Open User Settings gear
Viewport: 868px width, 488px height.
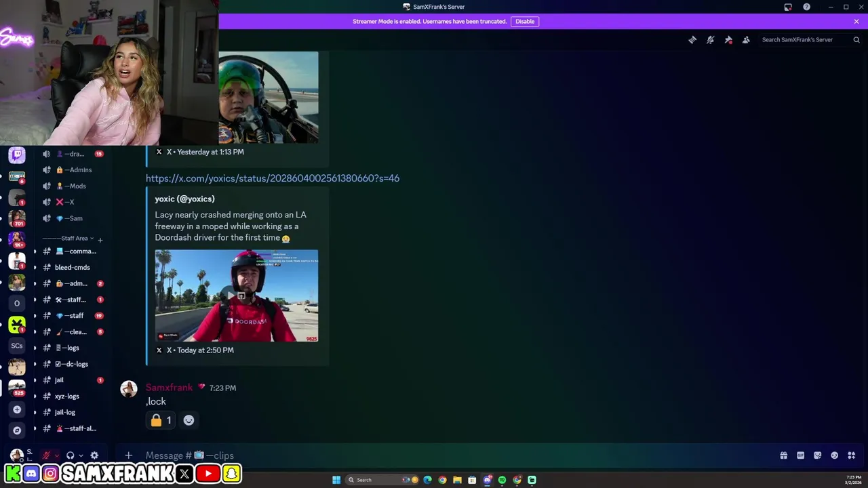pos(94,455)
